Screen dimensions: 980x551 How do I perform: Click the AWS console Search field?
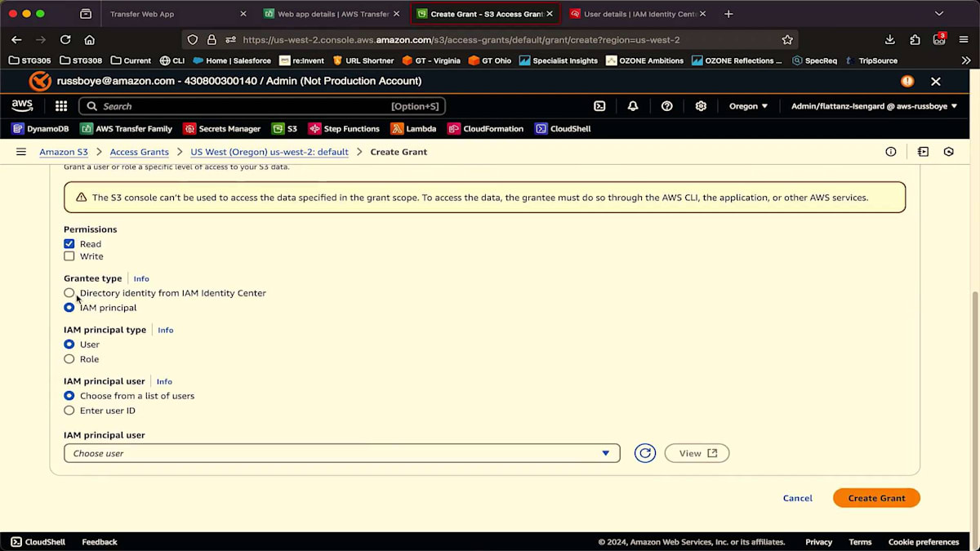pyautogui.click(x=262, y=106)
